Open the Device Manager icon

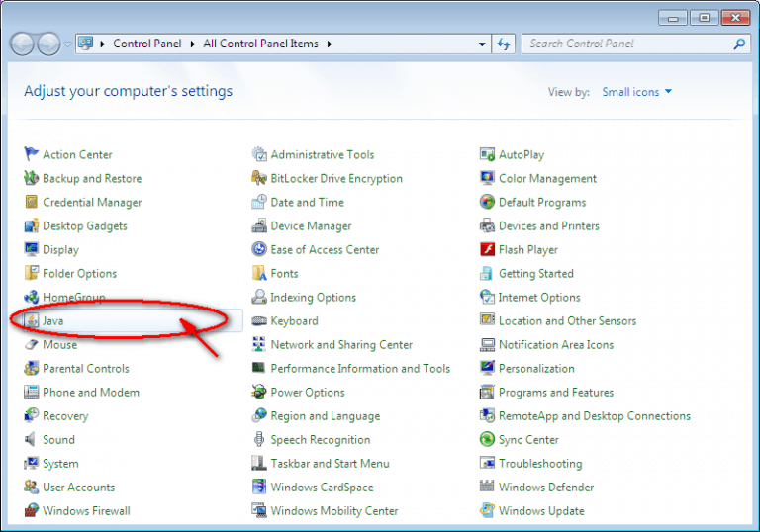tap(259, 225)
